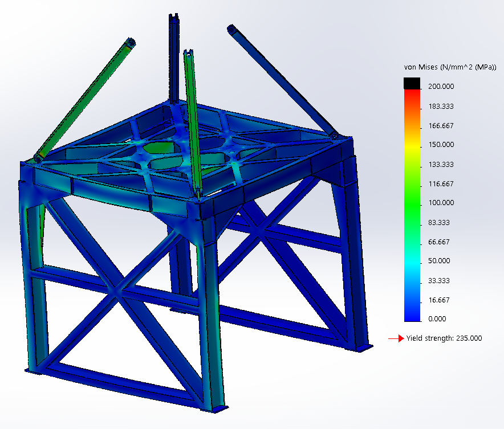
Task: Click the dark blue bottom of the color bar
Action: pyautogui.click(x=412, y=313)
